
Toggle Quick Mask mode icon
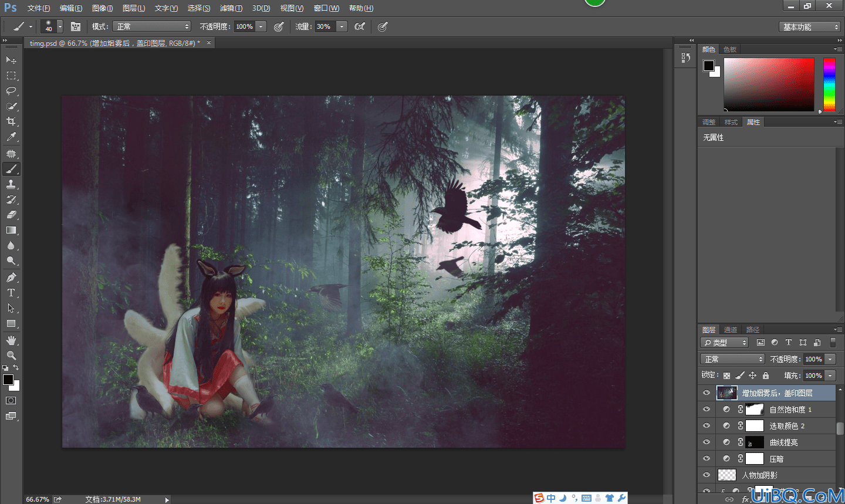click(x=11, y=401)
